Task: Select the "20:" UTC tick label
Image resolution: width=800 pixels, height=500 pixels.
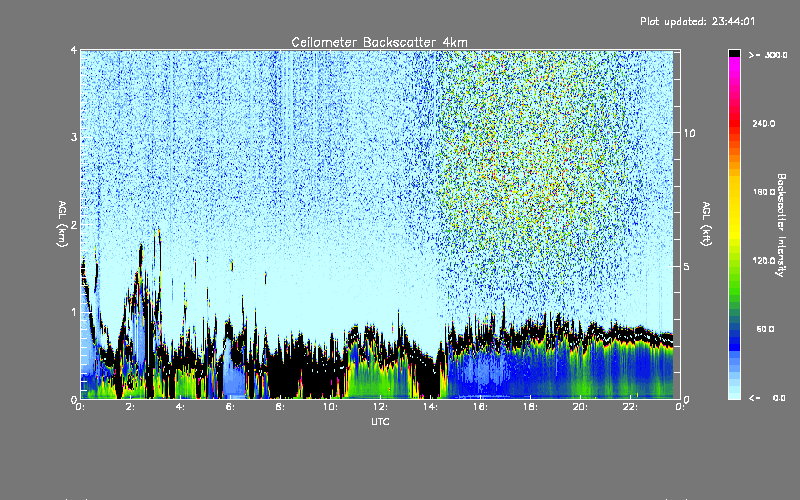Action: [580, 407]
